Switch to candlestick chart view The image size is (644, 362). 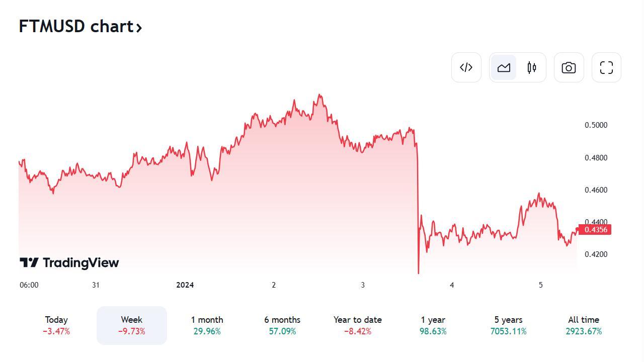click(x=532, y=67)
